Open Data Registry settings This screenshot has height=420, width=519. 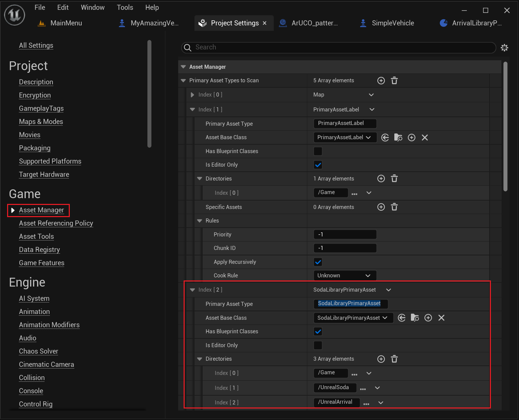[39, 250]
